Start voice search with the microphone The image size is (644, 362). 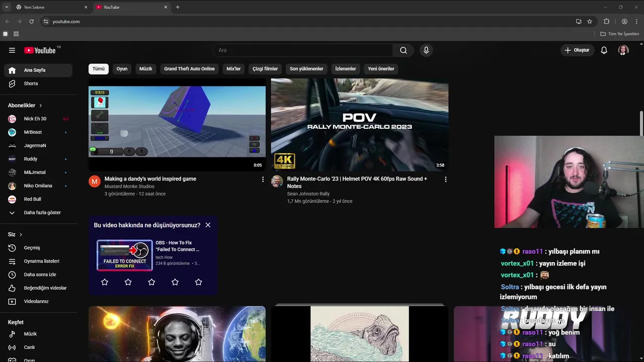(x=426, y=50)
